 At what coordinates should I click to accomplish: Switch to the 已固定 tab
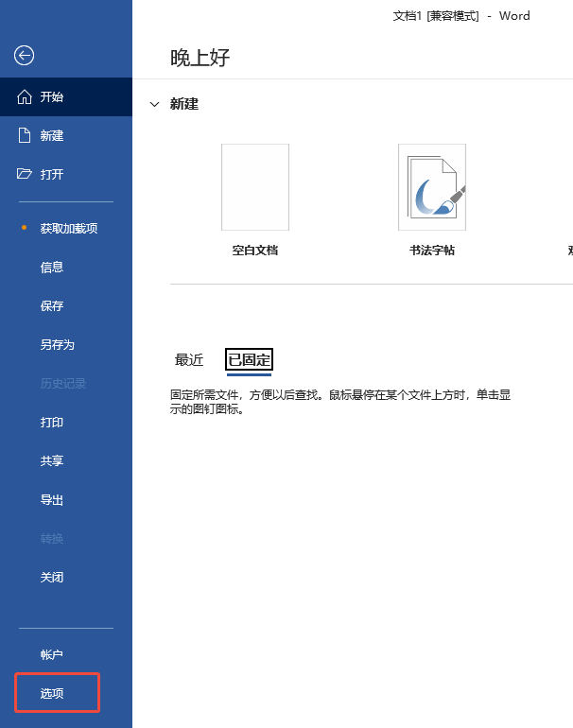[249, 360]
